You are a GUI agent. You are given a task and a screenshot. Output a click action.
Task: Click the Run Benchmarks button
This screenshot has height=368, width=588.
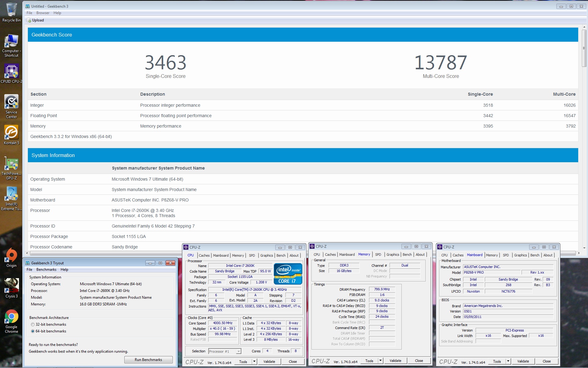[x=149, y=360]
